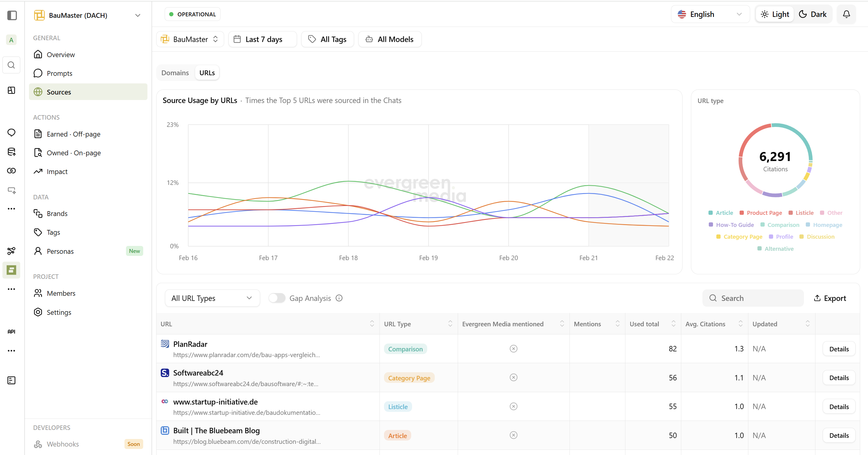Viewport: 868px width, 455px height.
Task: Select the sharing/split icon in the sidebar rail
Action: tap(11, 251)
